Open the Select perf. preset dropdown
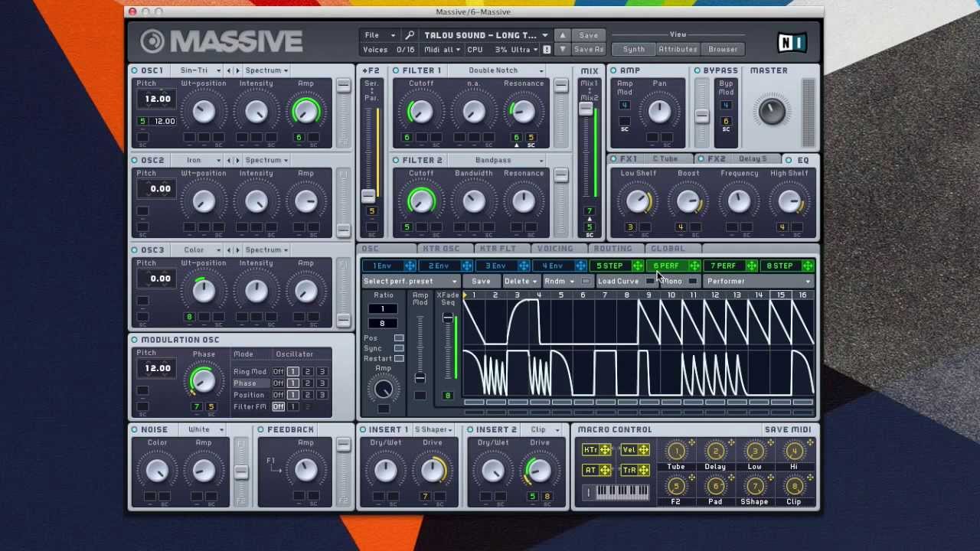The height and width of the screenshot is (551, 980). click(x=410, y=281)
